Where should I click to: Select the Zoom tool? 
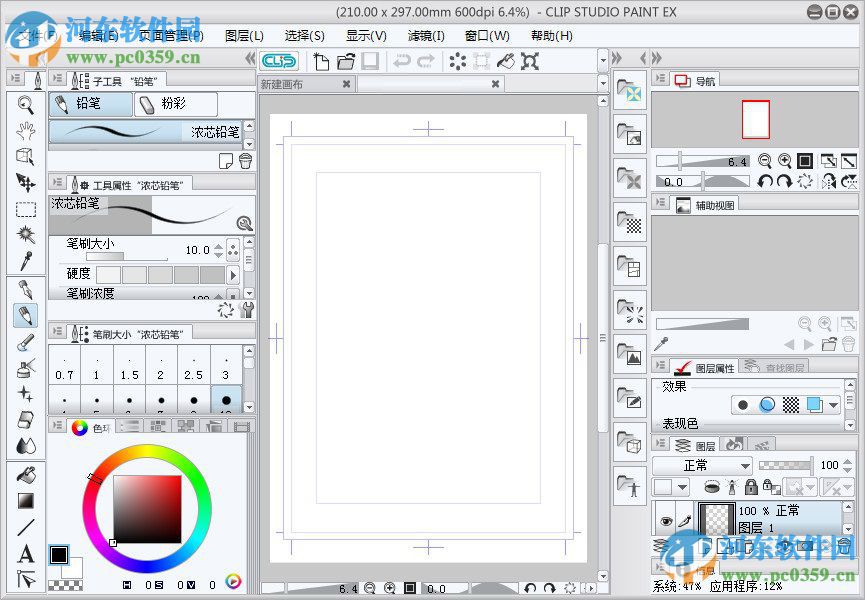[24, 104]
